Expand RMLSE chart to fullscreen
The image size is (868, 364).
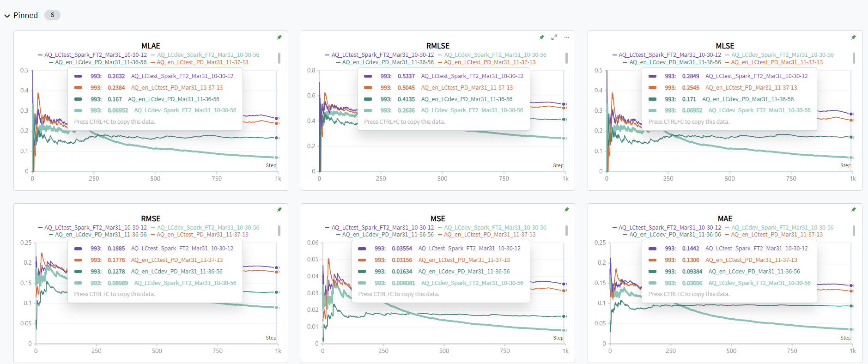pos(554,37)
